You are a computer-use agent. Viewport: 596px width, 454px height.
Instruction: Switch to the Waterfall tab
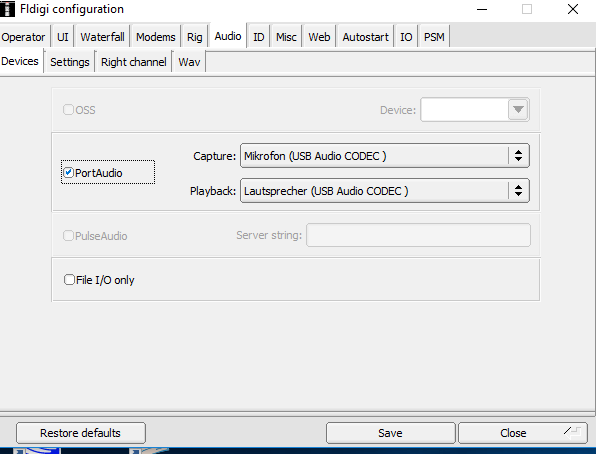[102, 37]
